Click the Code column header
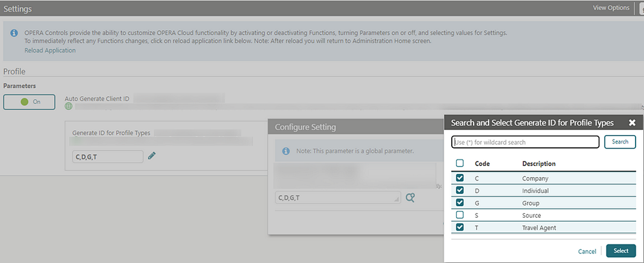The height and width of the screenshot is (263, 644). click(x=482, y=163)
